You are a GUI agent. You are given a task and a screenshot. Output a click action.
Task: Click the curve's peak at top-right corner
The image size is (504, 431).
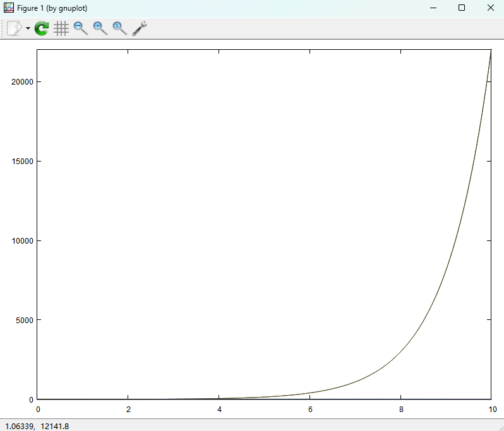pos(490,51)
